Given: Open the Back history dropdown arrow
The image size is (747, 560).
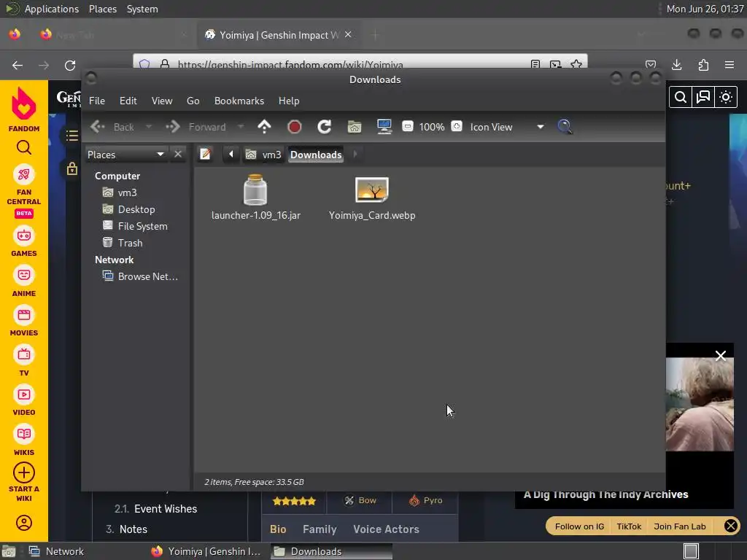Looking at the screenshot, I should click(x=149, y=127).
